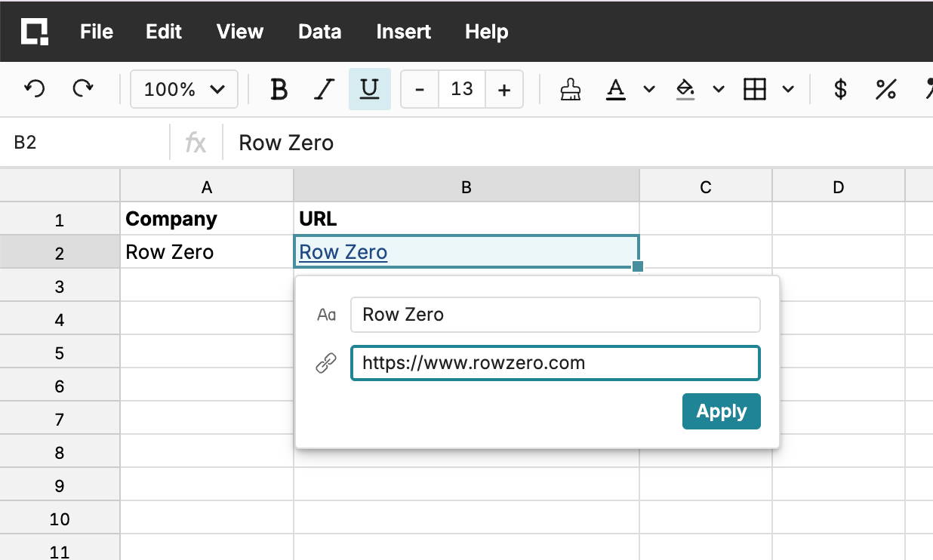Click the fx function icon
933x560 pixels.
pyautogui.click(x=196, y=143)
